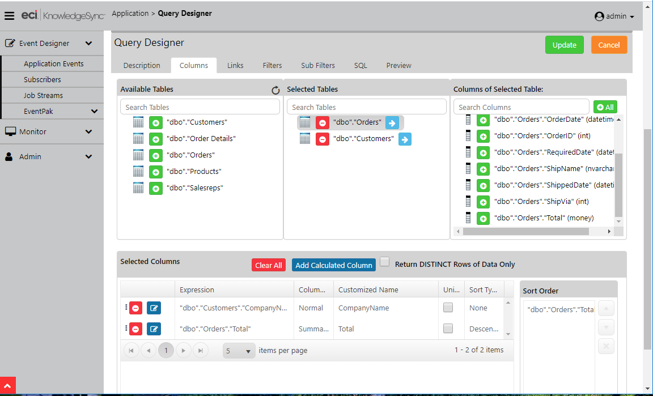
Task: Click the Add Calculated Column button
Action: (334, 265)
